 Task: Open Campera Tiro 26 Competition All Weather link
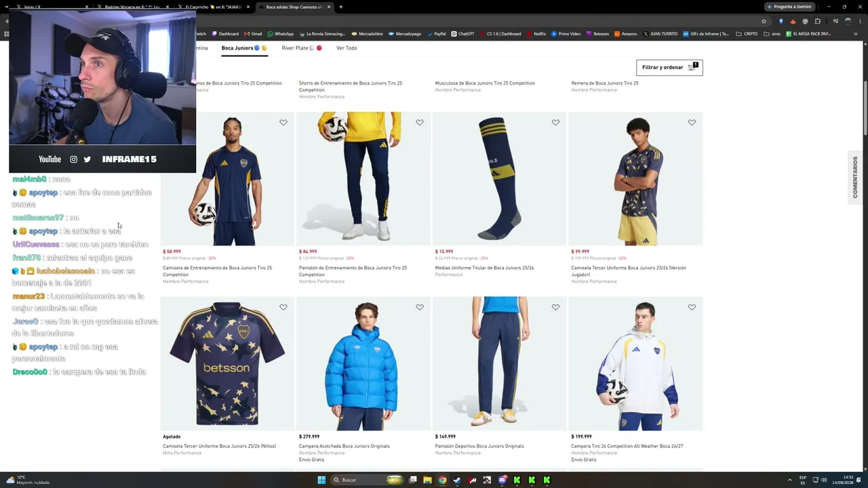click(627, 446)
